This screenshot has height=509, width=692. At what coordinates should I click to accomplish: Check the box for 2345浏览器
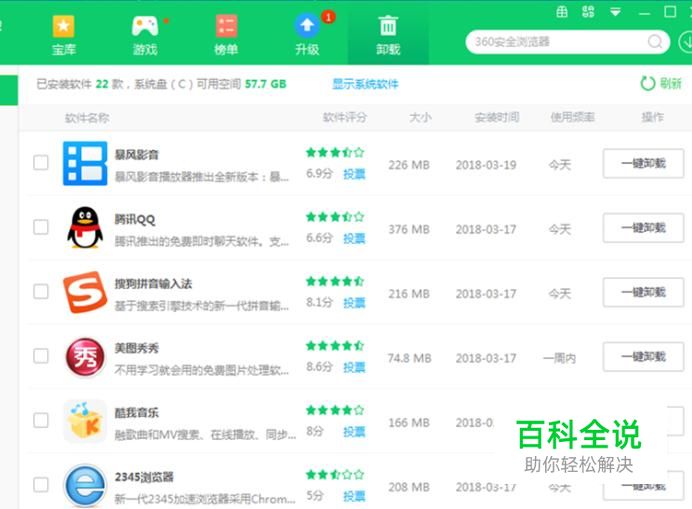coord(41,485)
